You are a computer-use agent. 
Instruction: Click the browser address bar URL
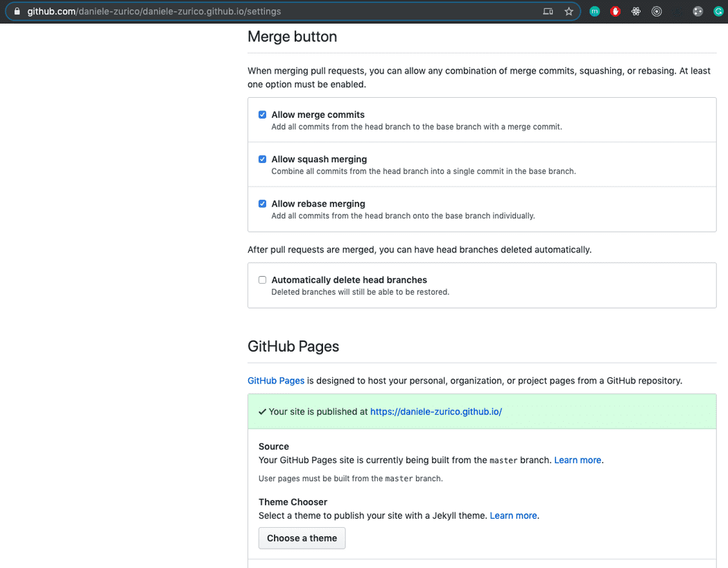pyautogui.click(x=139, y=11)
